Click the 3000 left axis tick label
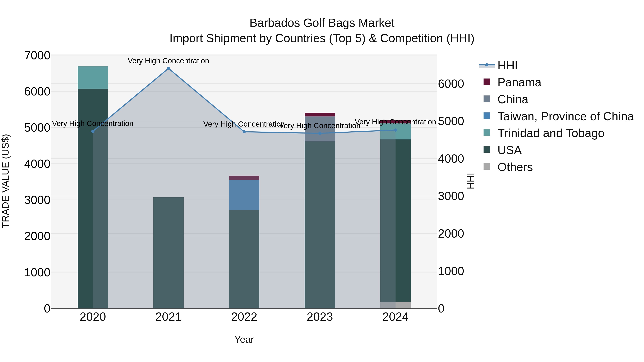 [x=37, y=200]
